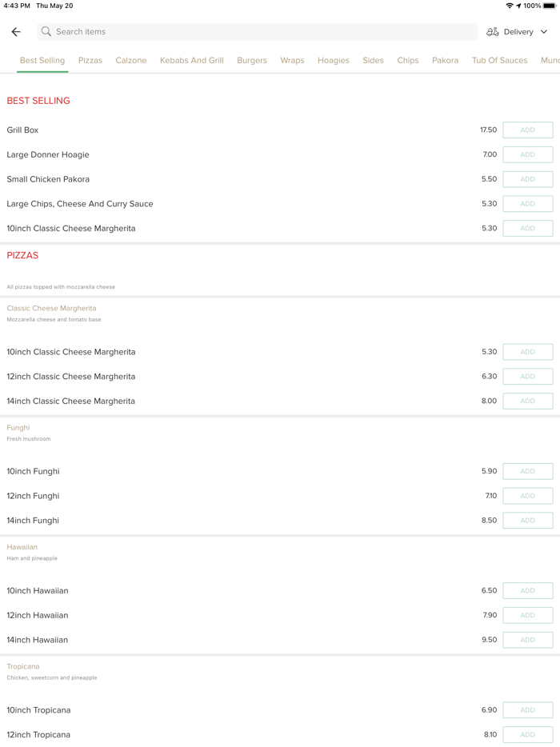This screenshot has width=560, height=747.
Task: Go to the Burgers tab
Action: 252,61
